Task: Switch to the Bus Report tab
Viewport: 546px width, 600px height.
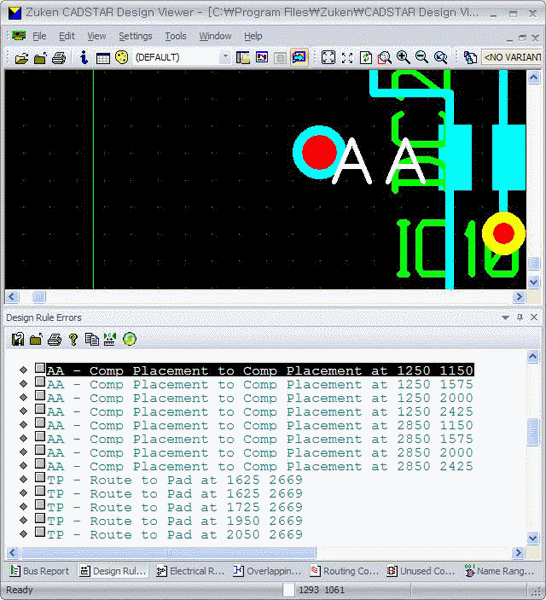Action: (40, 571)
